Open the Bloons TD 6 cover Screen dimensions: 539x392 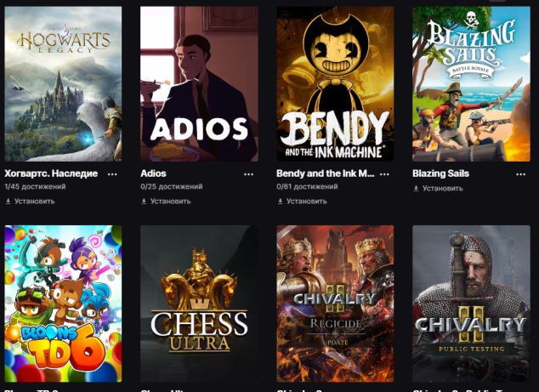(63, 304)
